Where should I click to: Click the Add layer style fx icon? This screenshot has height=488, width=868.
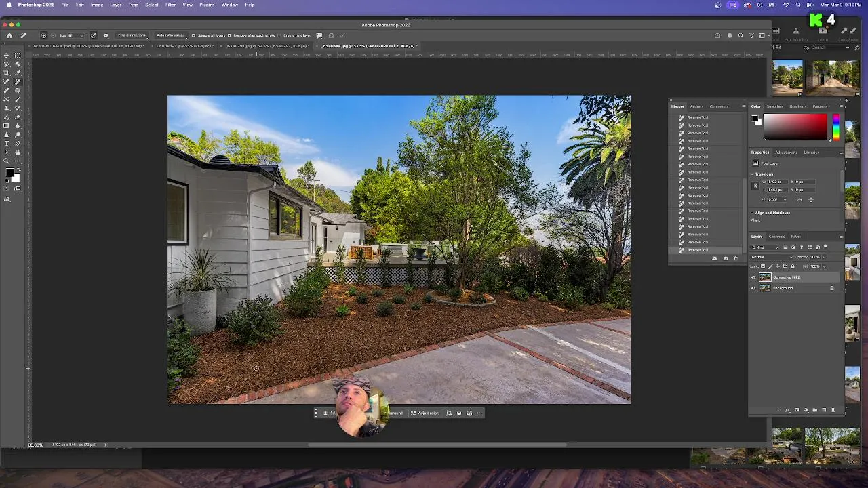787,410
